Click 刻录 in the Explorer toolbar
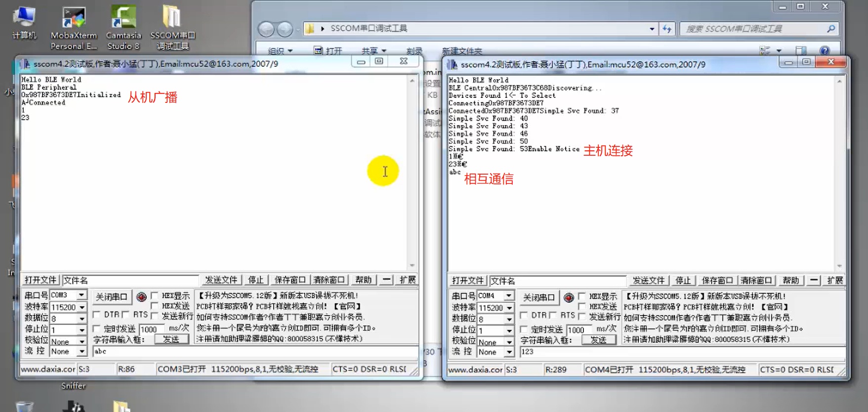 point(414,50)
